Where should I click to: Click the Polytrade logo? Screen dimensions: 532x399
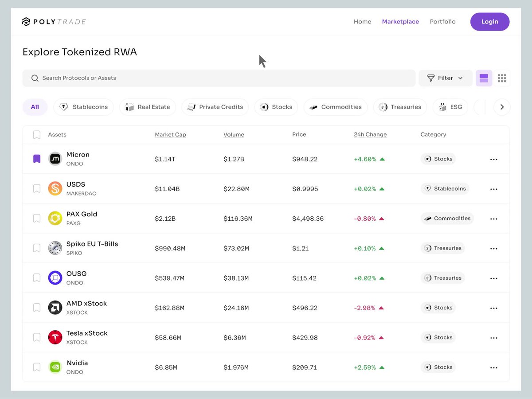[x=54, y=22]
